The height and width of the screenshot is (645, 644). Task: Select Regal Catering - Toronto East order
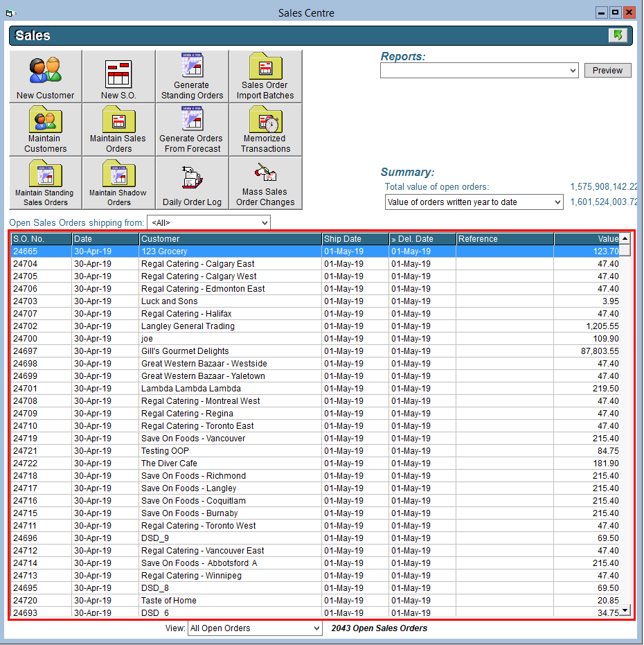[x=315, y=426]
